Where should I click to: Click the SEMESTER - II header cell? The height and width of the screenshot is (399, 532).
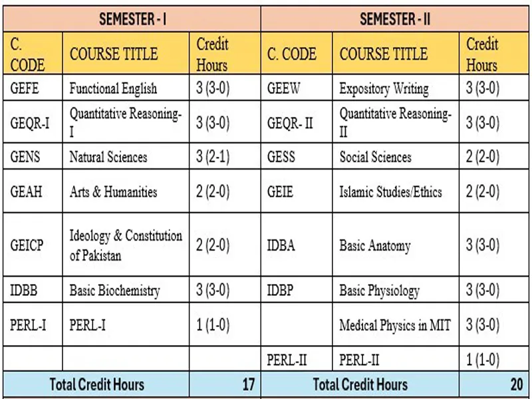(x=395, y=19)
